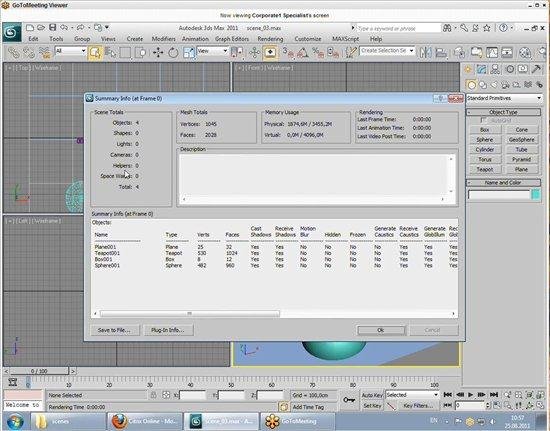Click the keyword search field
Screen dimensions: 550x431
point(399,28)
